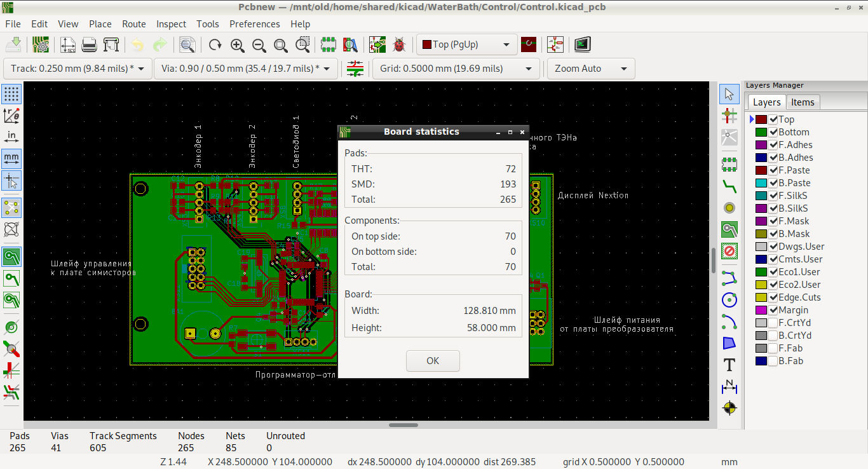Toggle grid display button in left toolbar
Screen dimensions: 868x469
[x=11, y=94]
